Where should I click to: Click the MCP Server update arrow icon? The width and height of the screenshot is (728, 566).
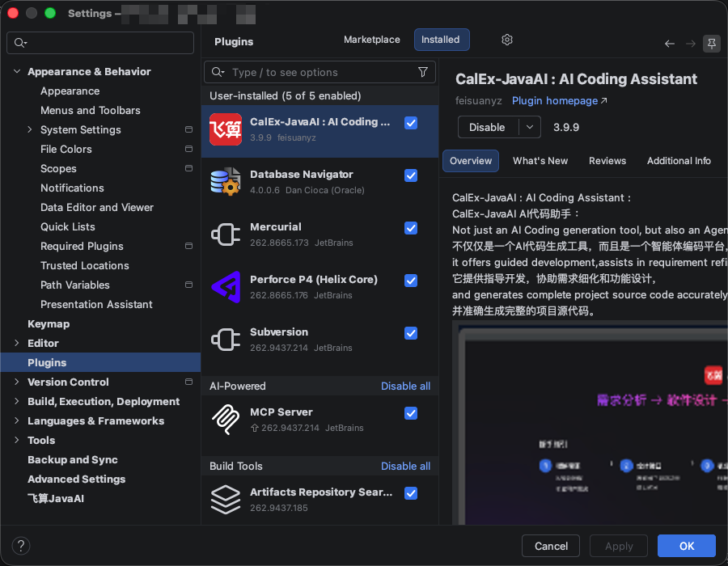tap(255, 428)
